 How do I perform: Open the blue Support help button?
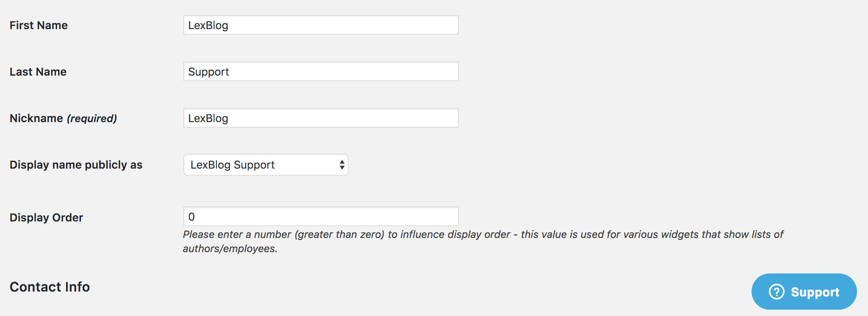804,292
